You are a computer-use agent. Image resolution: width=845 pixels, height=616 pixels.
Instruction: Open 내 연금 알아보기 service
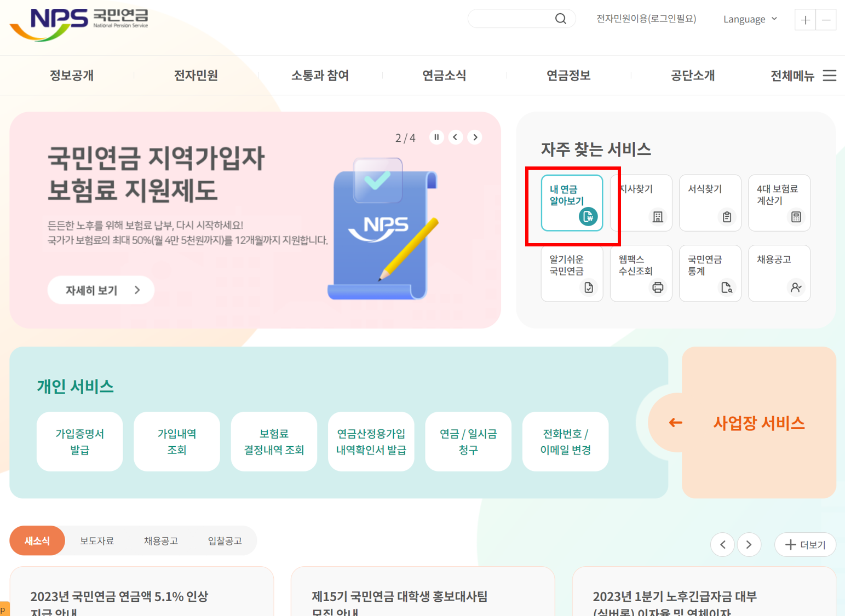(572, 203)
